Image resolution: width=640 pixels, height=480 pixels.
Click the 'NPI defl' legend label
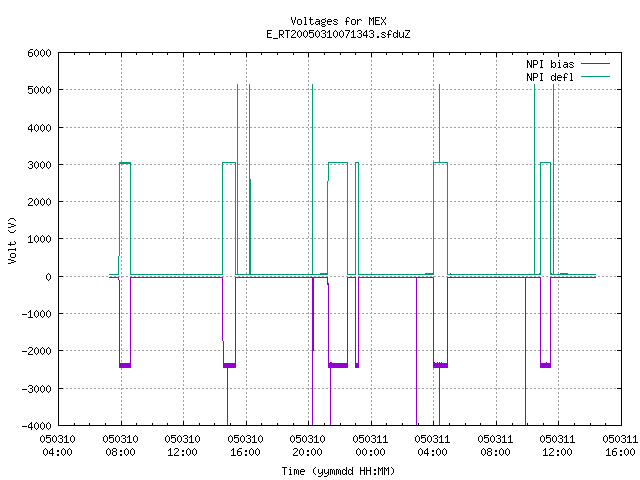coord(550,77)
